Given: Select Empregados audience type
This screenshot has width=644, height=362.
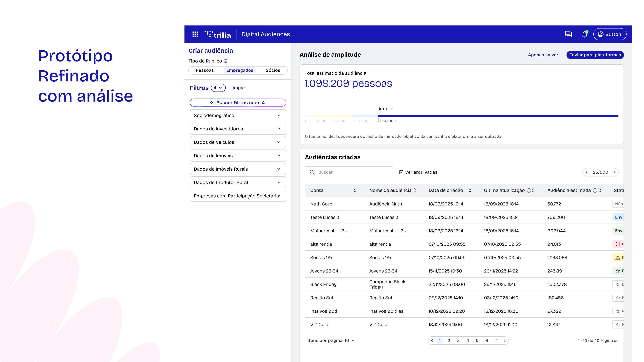Looking at the screenshot, I should [240, 70].
